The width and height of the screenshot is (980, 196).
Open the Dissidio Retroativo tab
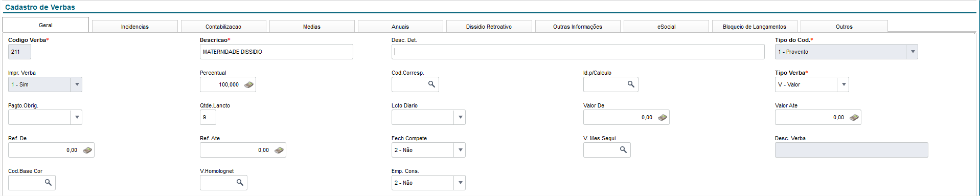click(489, 27)
